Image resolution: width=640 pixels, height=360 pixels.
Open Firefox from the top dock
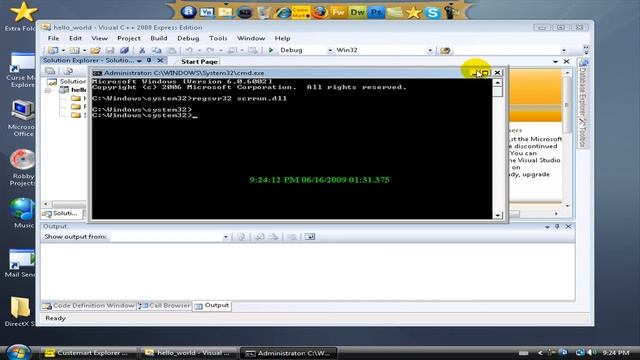point(320,12)
